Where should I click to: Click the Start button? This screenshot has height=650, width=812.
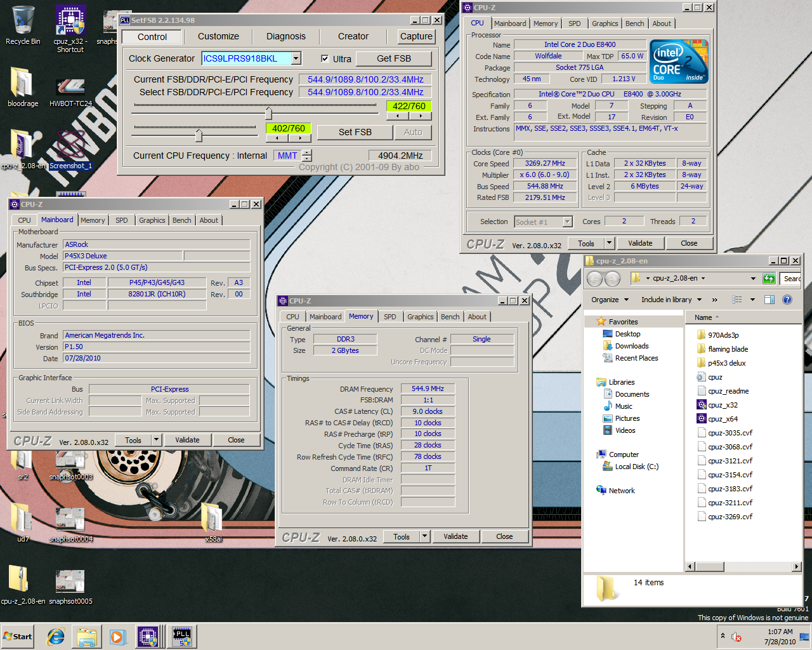tap(18, 637)
